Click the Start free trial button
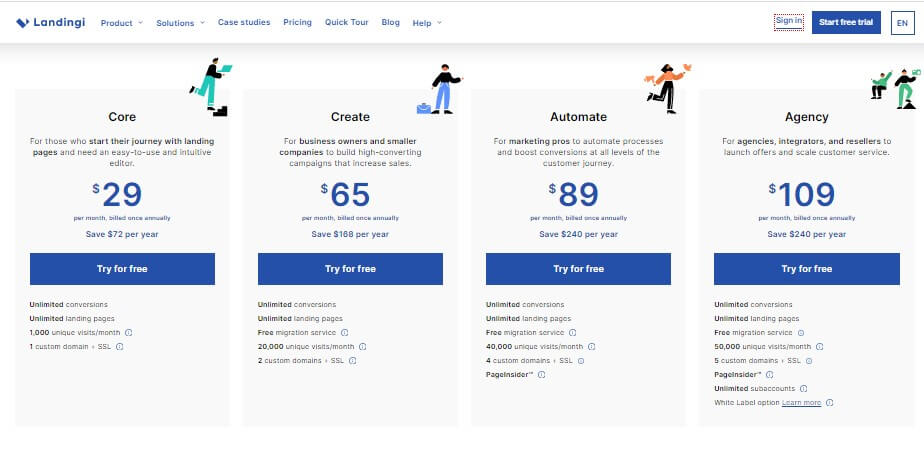The width and height of the screenshot is (924, 454). pyautogui.click(x=846, y=22)
